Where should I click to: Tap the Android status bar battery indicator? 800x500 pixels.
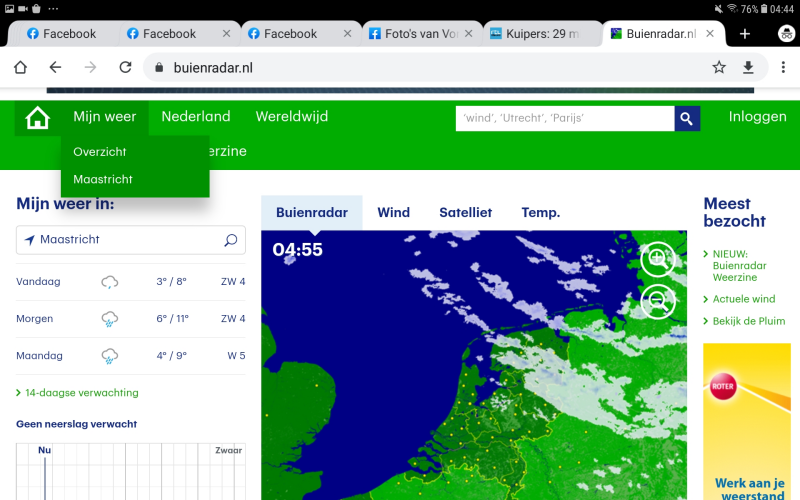[x=764, y=9]
